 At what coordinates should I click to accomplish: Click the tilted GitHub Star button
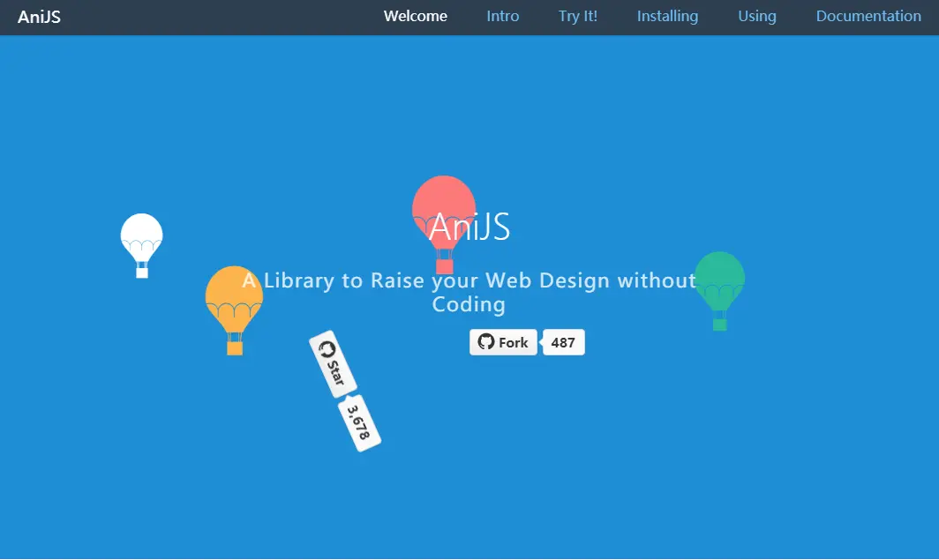coord(333,364)
